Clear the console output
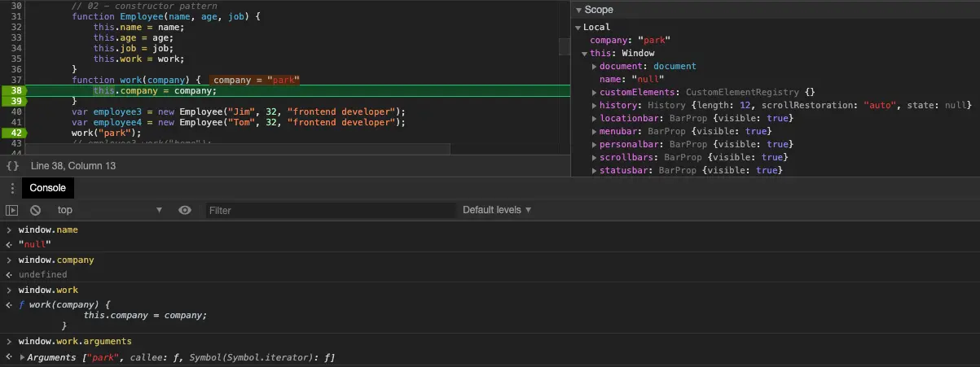 pyautogui.click(x=35, y=210)
